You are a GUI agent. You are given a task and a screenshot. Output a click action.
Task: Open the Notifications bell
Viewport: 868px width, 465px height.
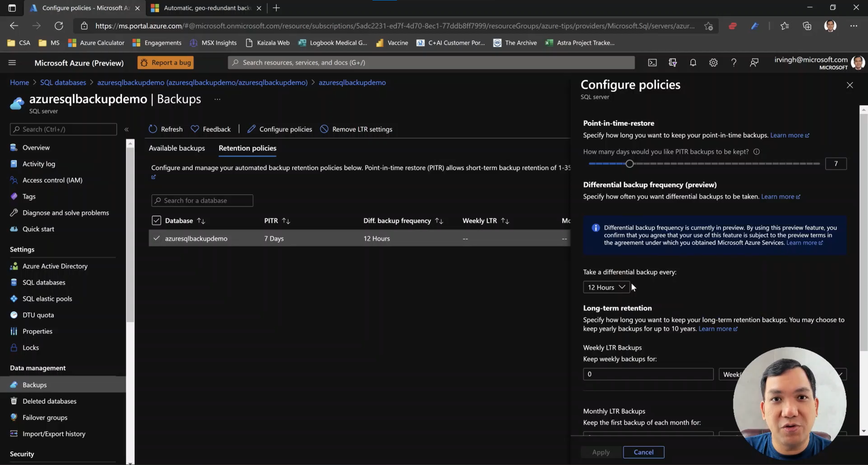pos(693,62)
